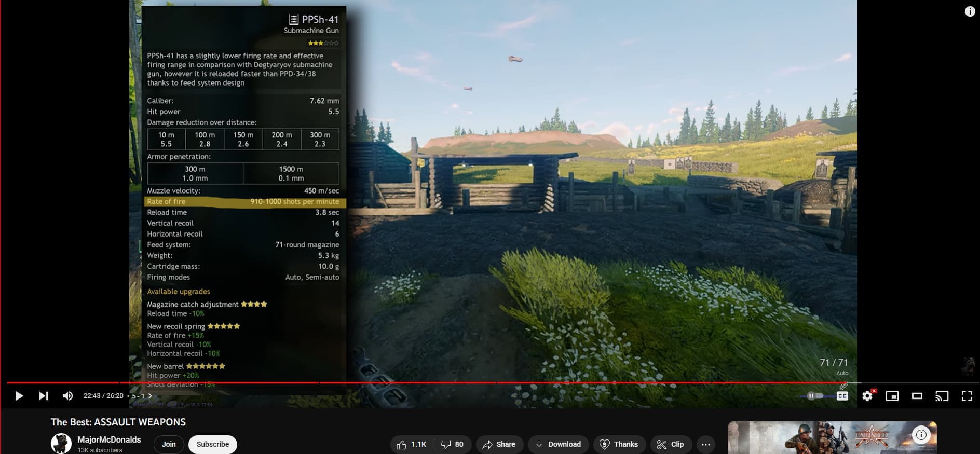The image size is (980, 454).
Task: Enable theater mode view
Action: click(x=917, y=396)
